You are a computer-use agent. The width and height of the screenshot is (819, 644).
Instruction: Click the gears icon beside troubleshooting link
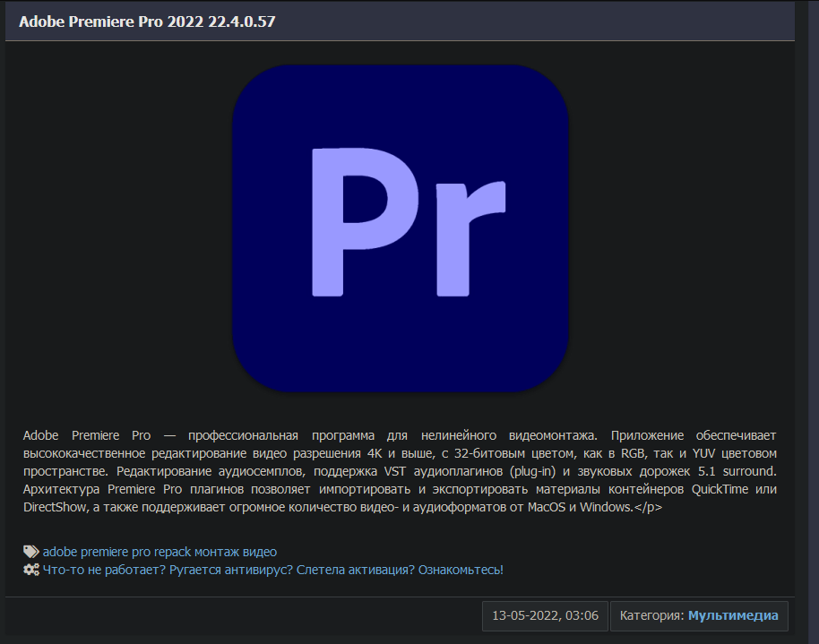(31, 570)
